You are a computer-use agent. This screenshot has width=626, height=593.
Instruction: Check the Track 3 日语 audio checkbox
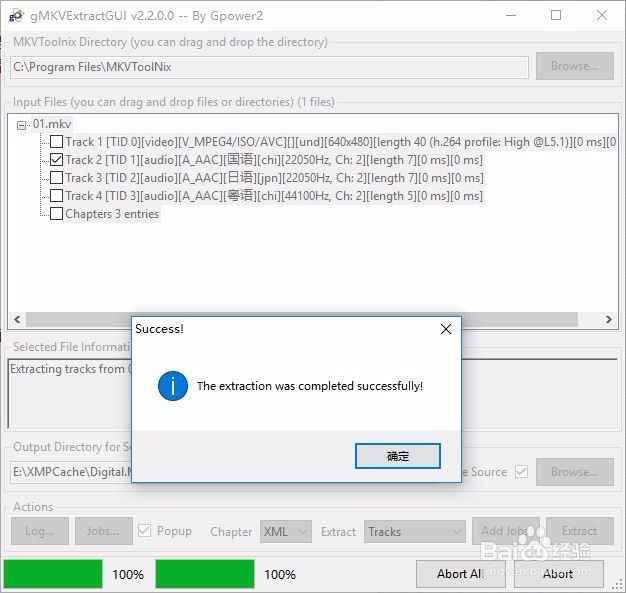pos(56,177)
